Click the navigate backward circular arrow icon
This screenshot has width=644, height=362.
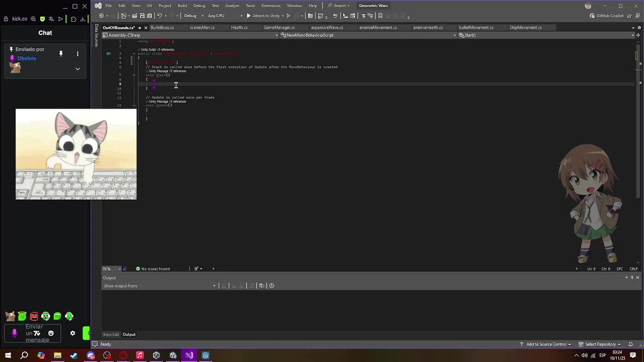[102, 16]
